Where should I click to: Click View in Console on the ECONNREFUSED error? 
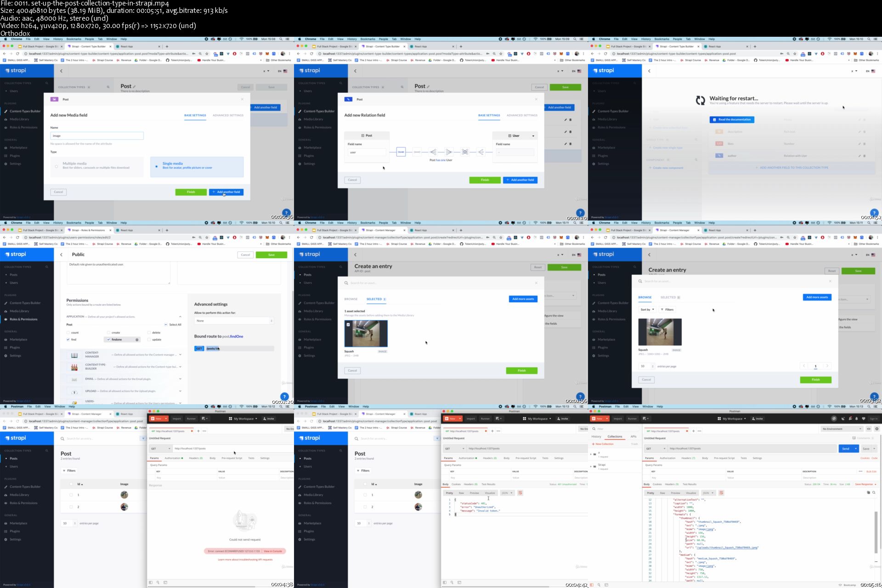point(273,551)
